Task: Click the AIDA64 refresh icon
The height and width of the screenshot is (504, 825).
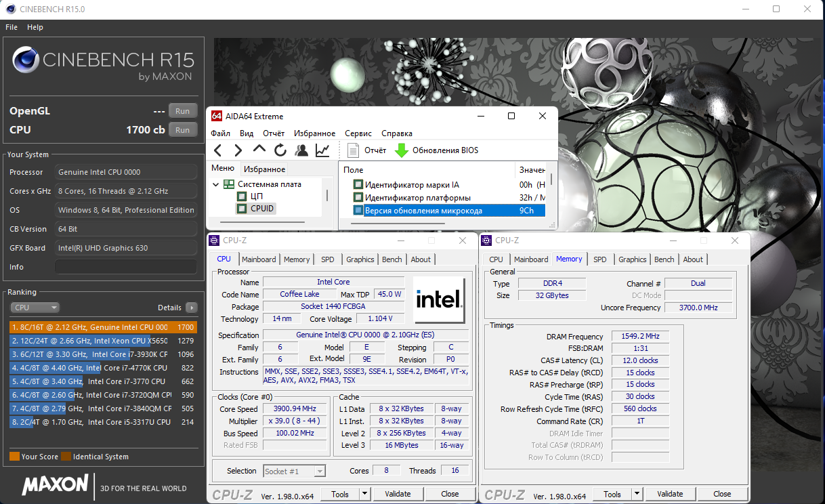Action: [280, 150]
